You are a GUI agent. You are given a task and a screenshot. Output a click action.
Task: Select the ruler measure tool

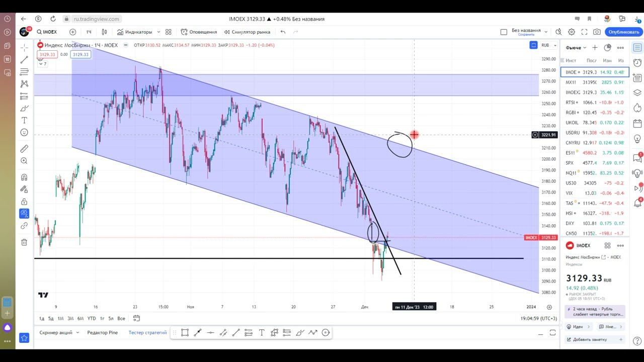coord(24,149)
